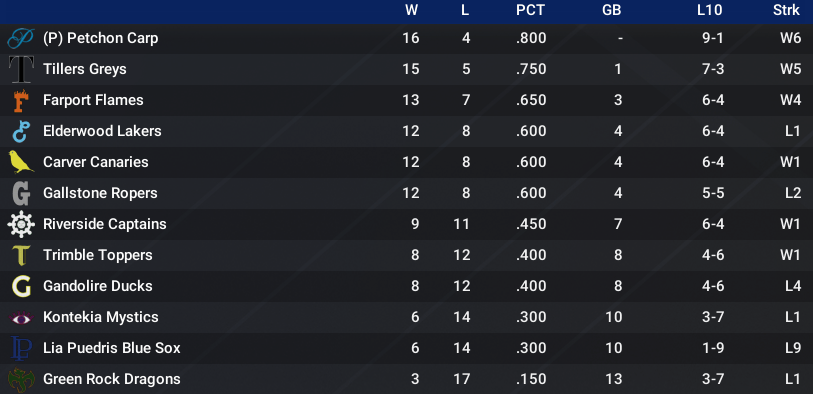This screenshot has width=813, height=394.
Task: Click the Tillers Greys T logo
Action: tap(21, 69)
